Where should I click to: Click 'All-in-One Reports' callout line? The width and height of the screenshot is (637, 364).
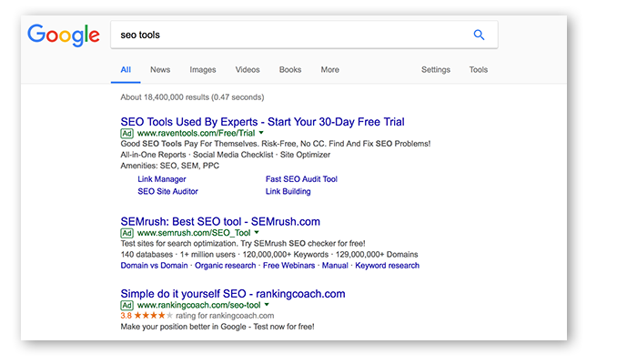pos(226,155)
